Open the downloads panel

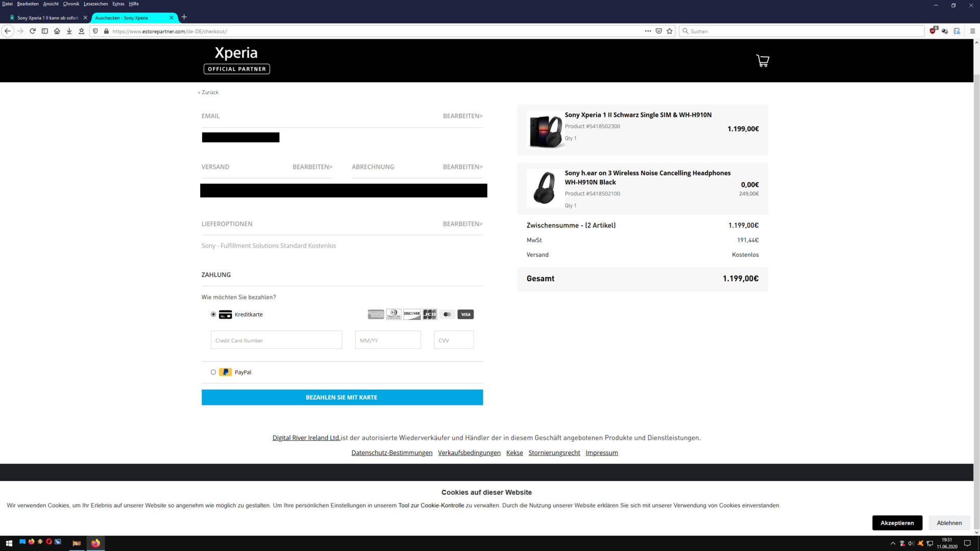tap(69, 31)
